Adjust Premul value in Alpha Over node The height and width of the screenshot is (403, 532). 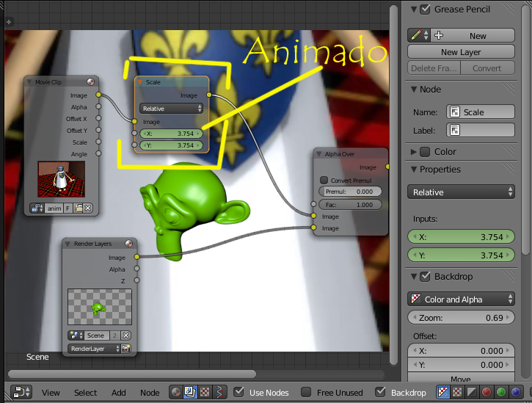pyautogui.click(x=350, y=191)
